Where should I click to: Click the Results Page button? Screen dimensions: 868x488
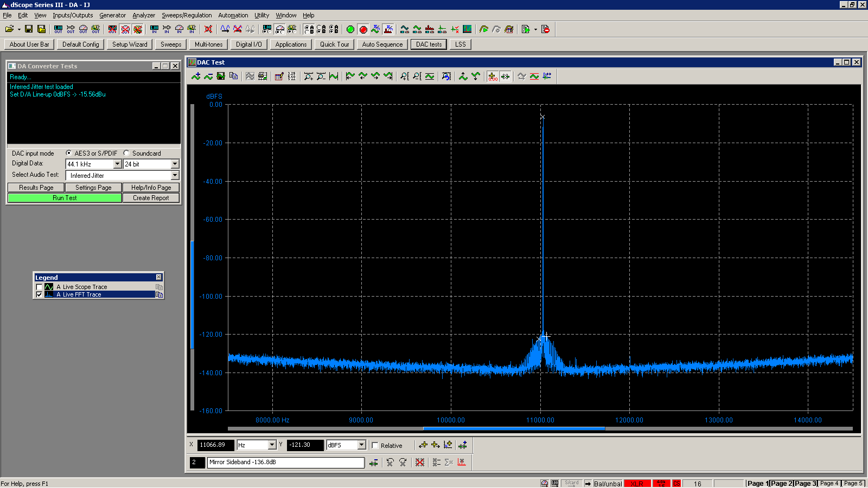(36, 188)
